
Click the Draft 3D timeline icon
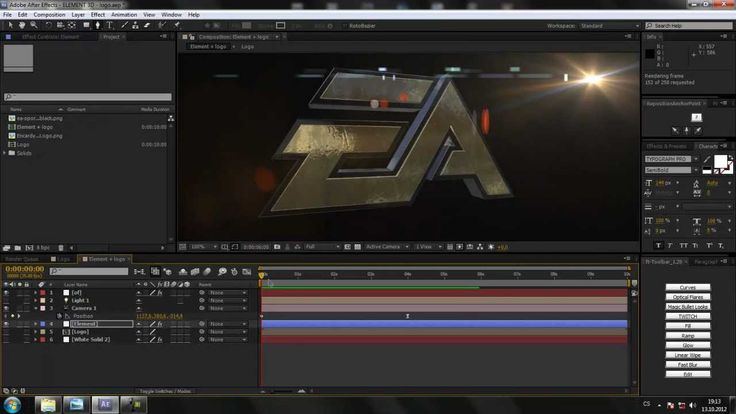168,272
